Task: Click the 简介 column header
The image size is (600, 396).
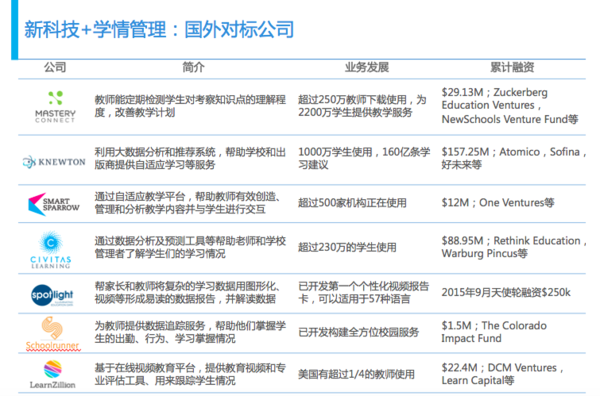Action: 193,67
